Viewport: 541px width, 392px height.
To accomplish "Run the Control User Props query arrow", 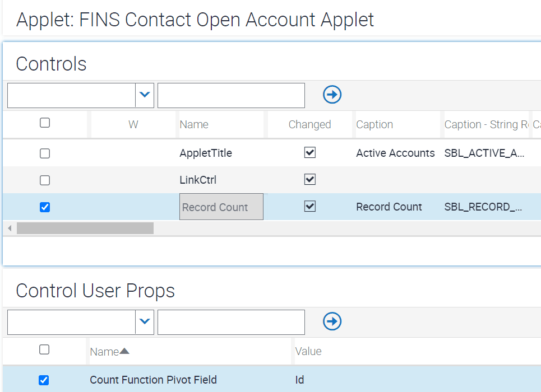I will point(332,321).
